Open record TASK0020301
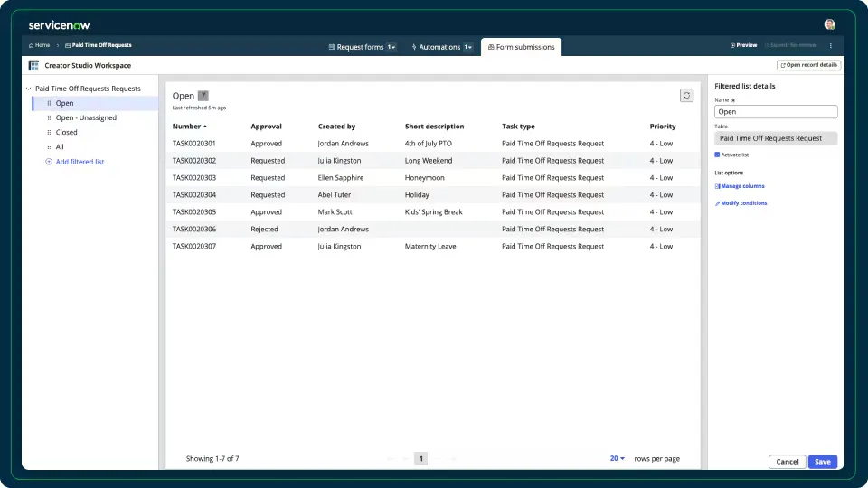The height and width of the screenshot is (488, 868). pos(193,144)
